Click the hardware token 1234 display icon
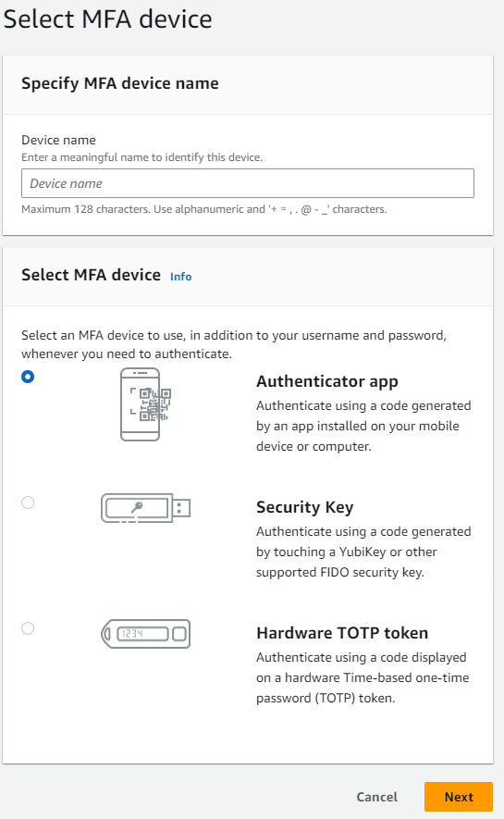This screenshot has width=504, height=819. pyautogui.click(x=145, y=634)
